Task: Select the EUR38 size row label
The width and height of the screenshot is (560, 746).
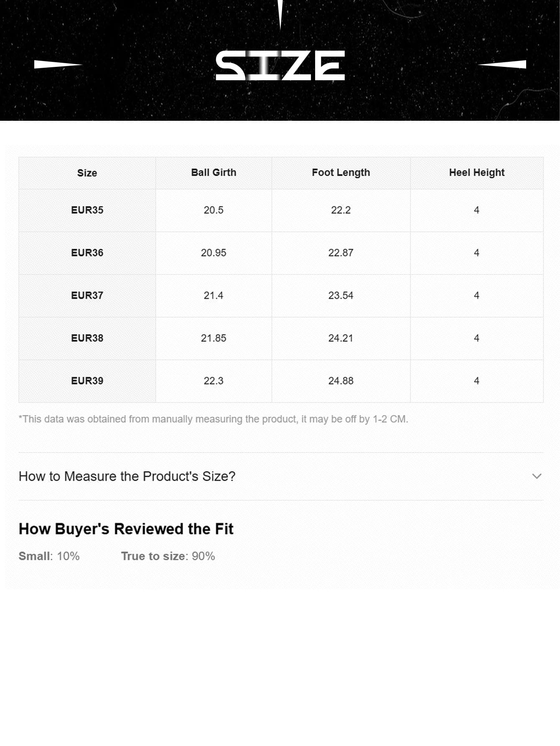Action: (x=87, y=338)
